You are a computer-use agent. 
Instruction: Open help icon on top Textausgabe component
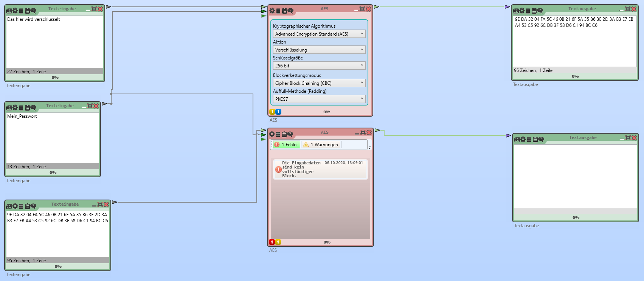pyautogui.click(x=540, y=11)
